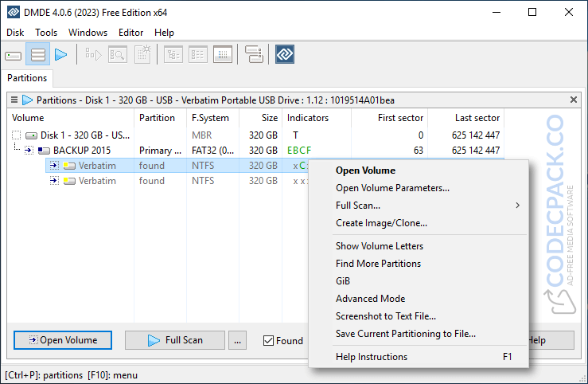Minimize the DMDE window

(496, 13)
